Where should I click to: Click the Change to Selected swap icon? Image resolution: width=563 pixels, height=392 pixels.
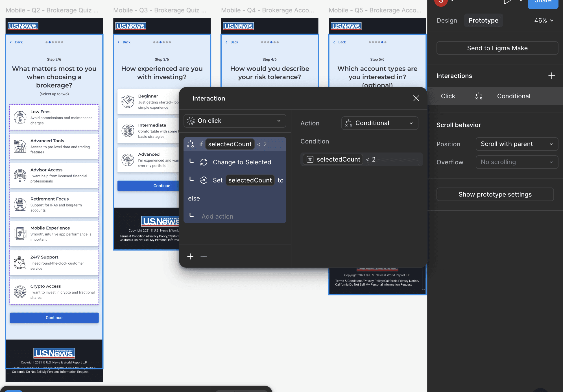pyautogui.click(x=204, y=162)
